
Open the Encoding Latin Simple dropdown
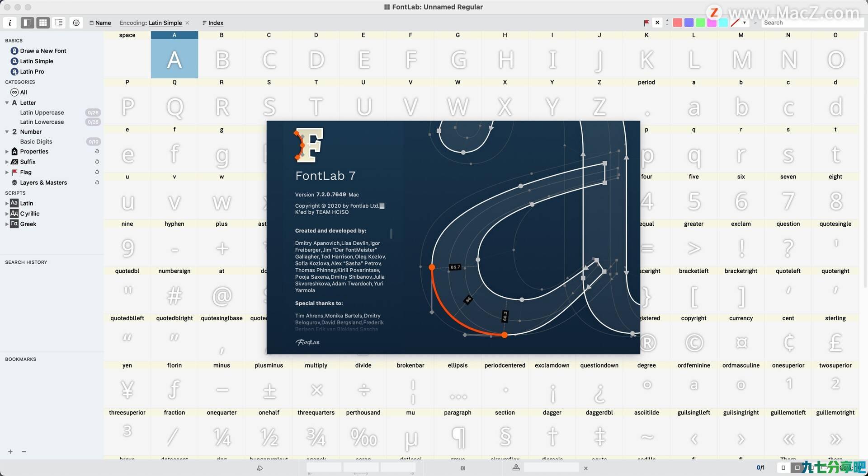pyautogui.click(x=151, y=23)
